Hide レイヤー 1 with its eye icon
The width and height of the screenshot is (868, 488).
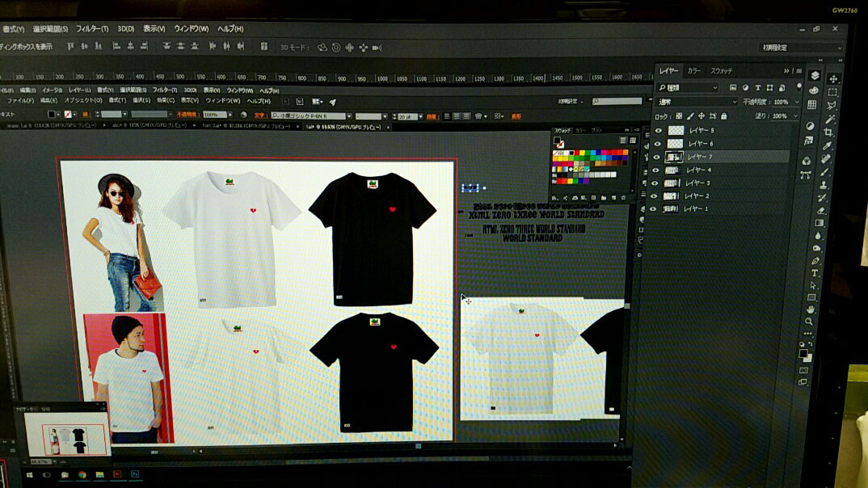(653, 208)
